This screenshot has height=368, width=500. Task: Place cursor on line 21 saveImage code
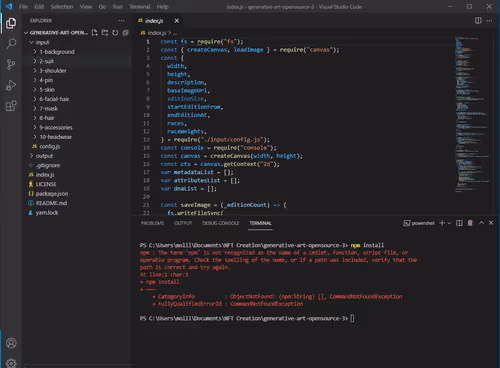[x=223, y=205]
